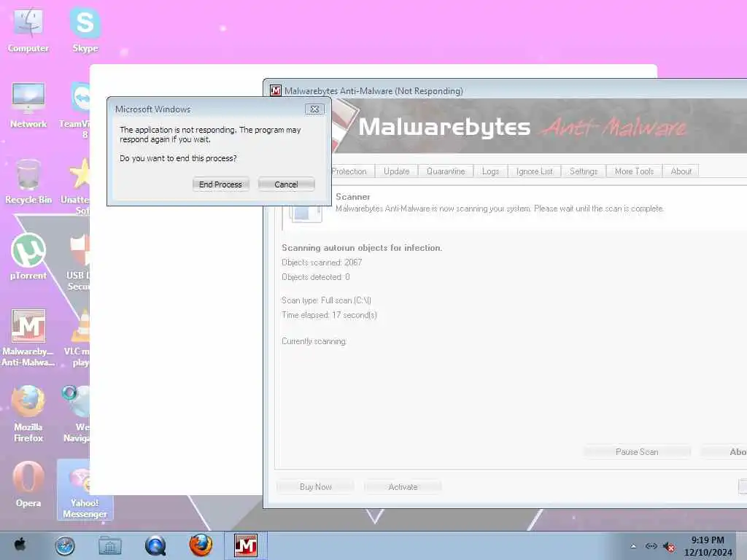Click the 'Scan type: Full scan' text
Image resolution: width=747 pixels, height=560 pixels.
click(x=326, y=300)
